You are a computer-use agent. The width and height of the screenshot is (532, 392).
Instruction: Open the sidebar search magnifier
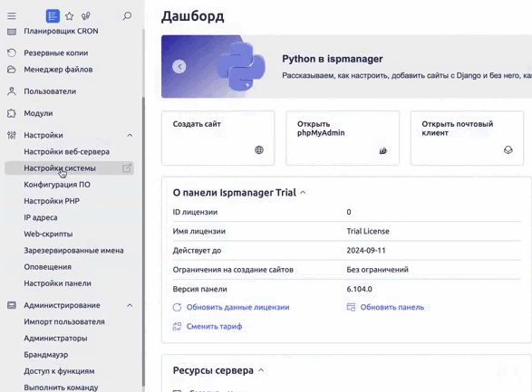[127, 16]
